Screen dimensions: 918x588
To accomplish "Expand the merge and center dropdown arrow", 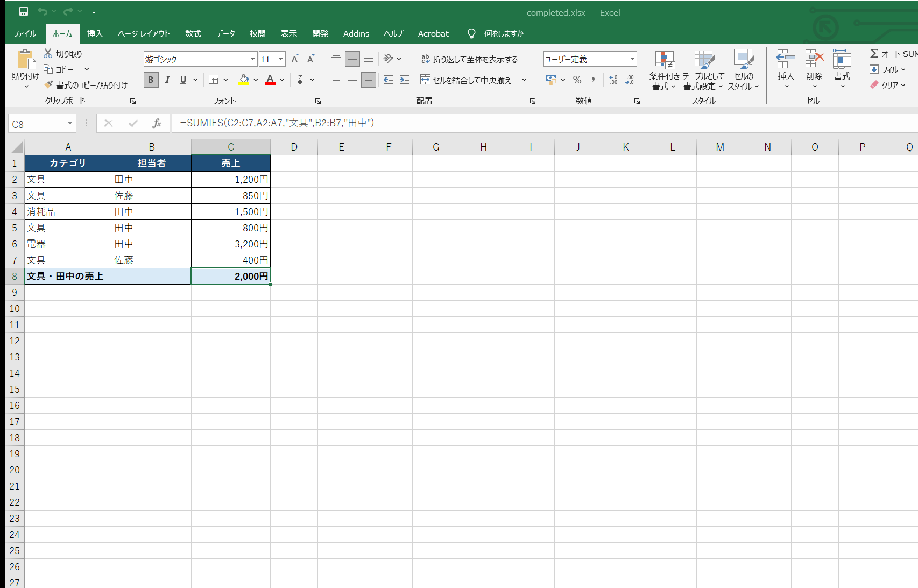I will tap(524, 80).
